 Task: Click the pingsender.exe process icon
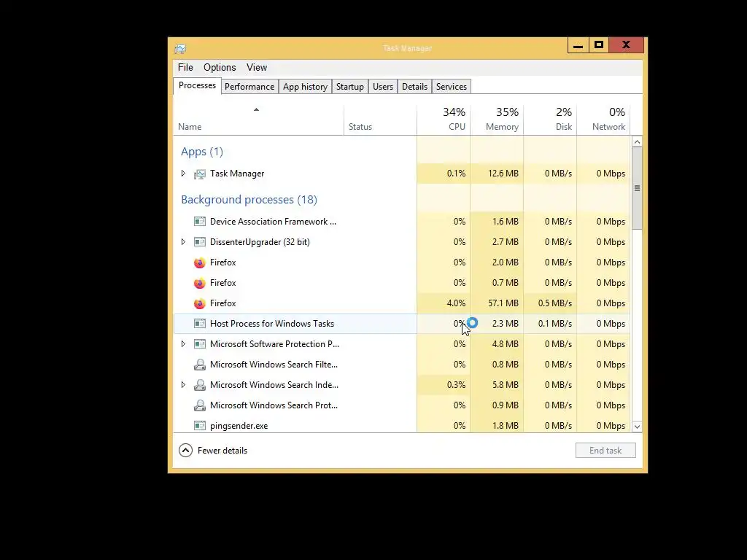coord(200,426)
